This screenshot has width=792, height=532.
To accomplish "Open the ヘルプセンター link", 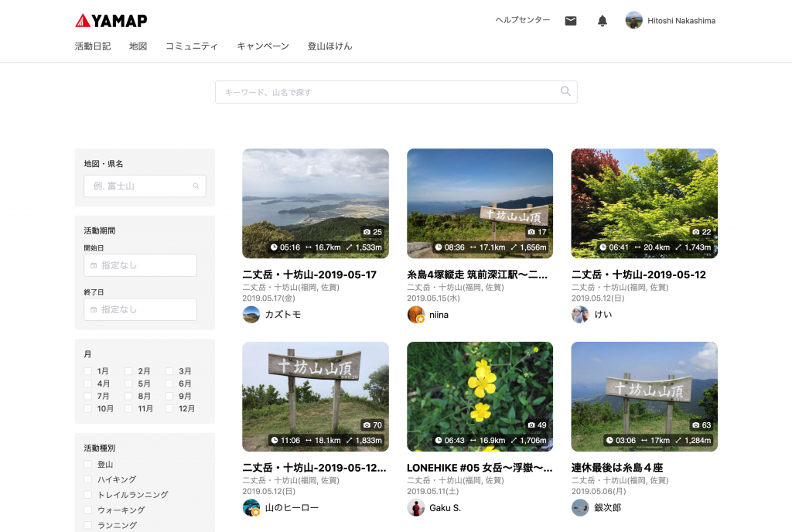I will click(523, 21).
